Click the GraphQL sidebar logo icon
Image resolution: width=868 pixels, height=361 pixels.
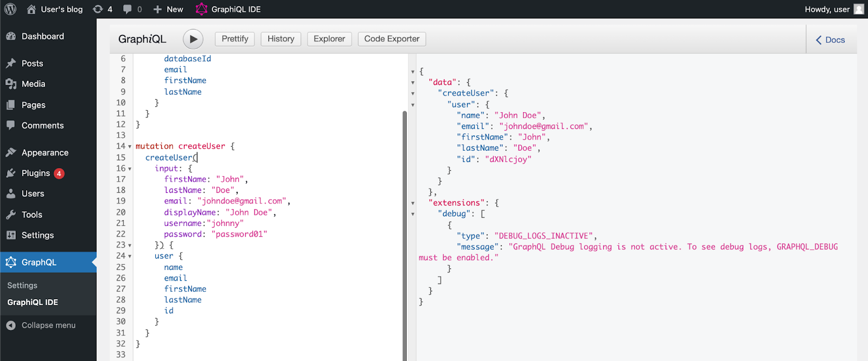(11, 262)
